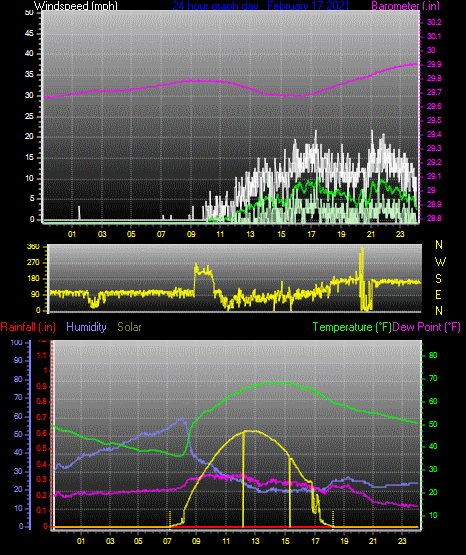
Task: Click the Humidity legend label
Action: tap(86, 327)
